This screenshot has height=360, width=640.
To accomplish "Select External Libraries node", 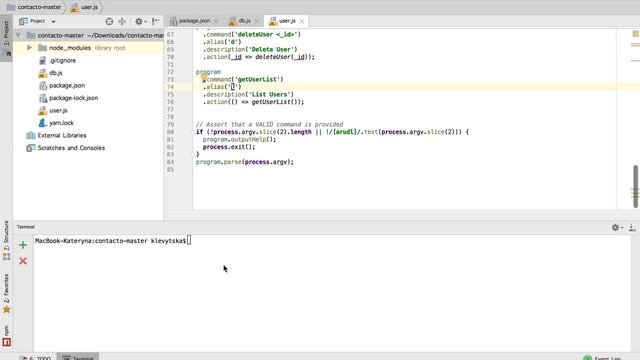I will [x=62, y=136].
